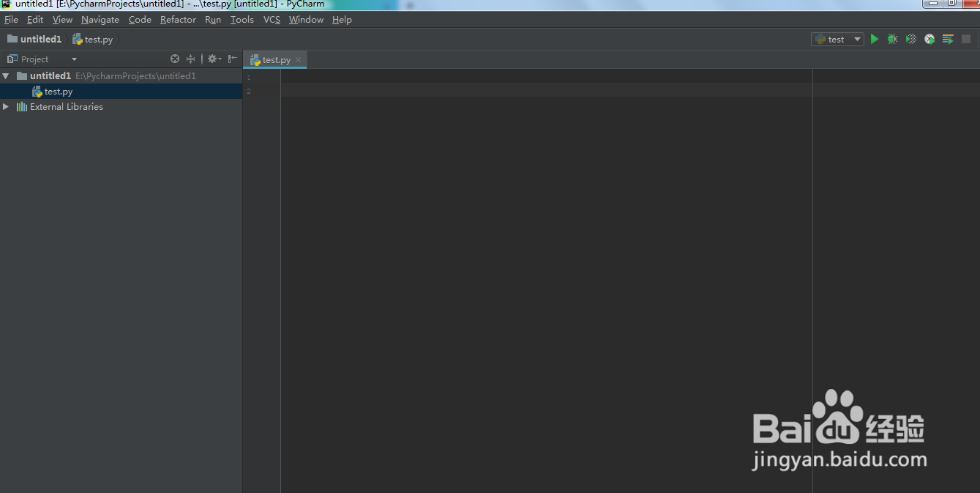Click the Project view icon in panel header
This screenshot has height=493, width=980.
pyautogui.click(x=12, y=59)
